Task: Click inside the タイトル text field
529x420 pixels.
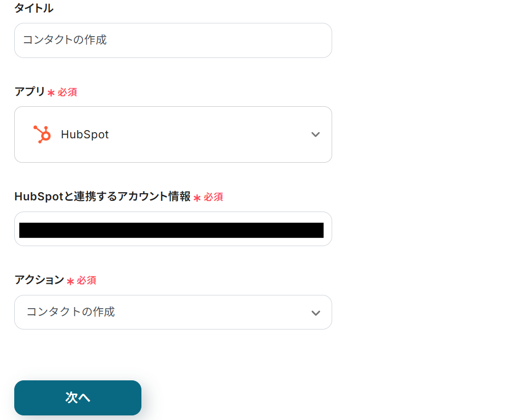Action: (173, 40)
